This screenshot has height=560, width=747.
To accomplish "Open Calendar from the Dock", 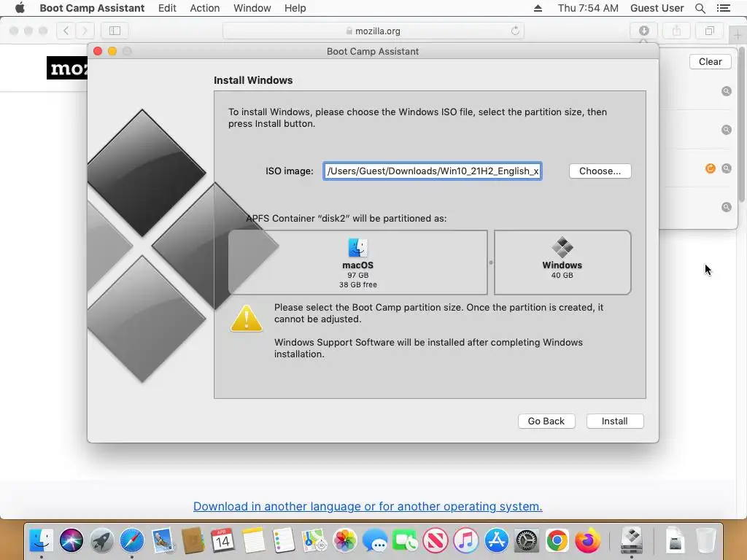I will click(x=222, y=540).
